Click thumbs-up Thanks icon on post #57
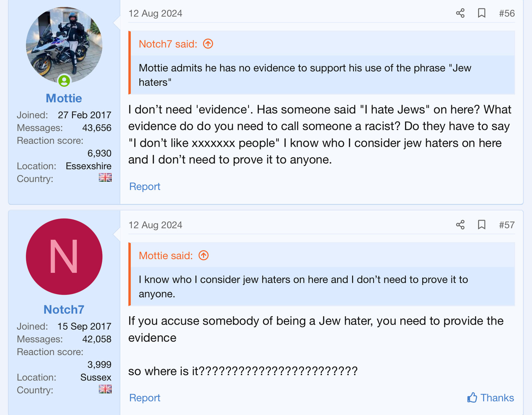This screenshot has height=415, width=532. (x=472, y=398)
